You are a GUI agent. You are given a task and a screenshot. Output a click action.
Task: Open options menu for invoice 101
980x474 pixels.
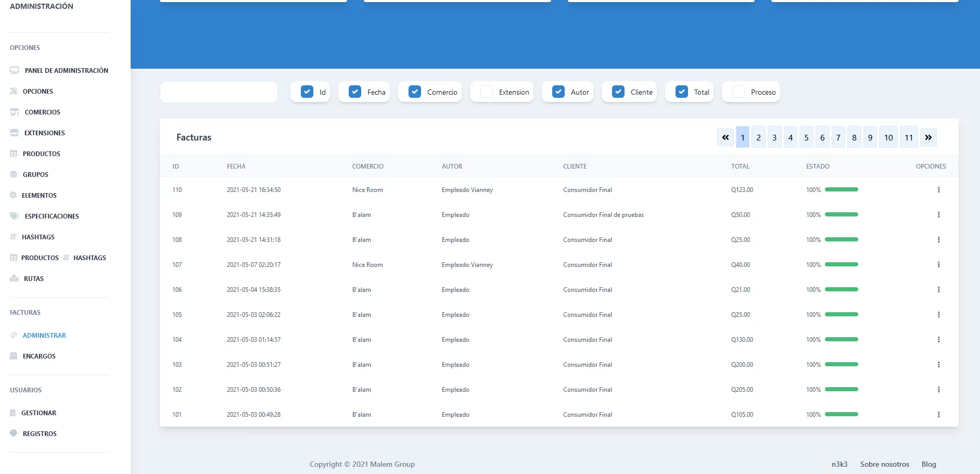pyautogui.click(x=938, y=415)
